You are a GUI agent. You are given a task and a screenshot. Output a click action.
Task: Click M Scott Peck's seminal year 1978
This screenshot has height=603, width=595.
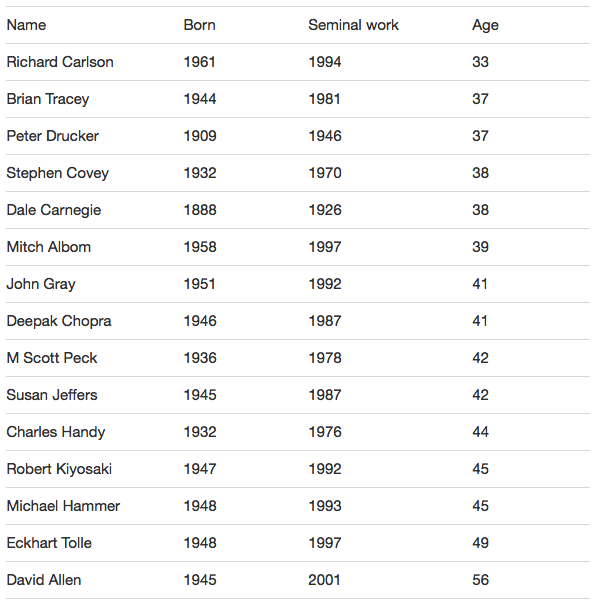(x=325, y=358)
